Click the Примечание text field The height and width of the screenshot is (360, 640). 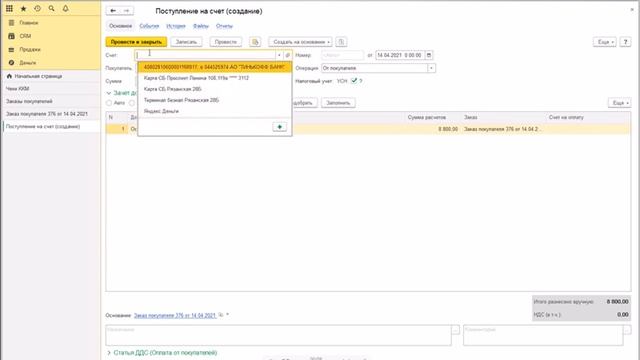(x=278, y=335)
